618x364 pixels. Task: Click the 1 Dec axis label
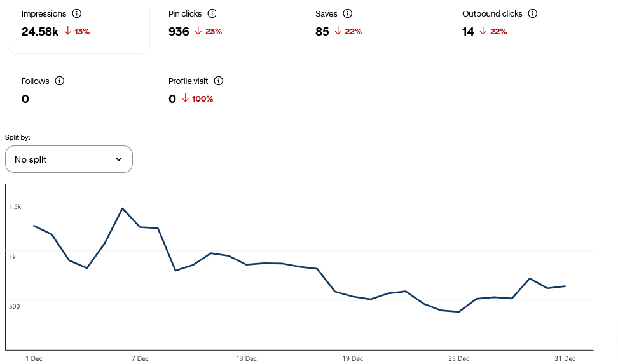click(34, 358)
